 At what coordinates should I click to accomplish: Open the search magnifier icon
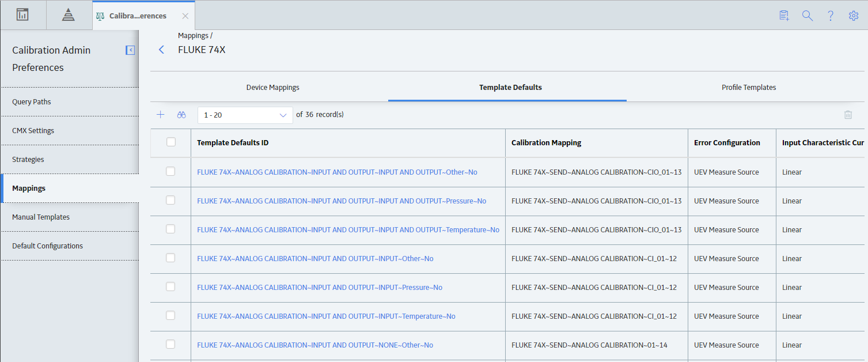pos(808,16)
